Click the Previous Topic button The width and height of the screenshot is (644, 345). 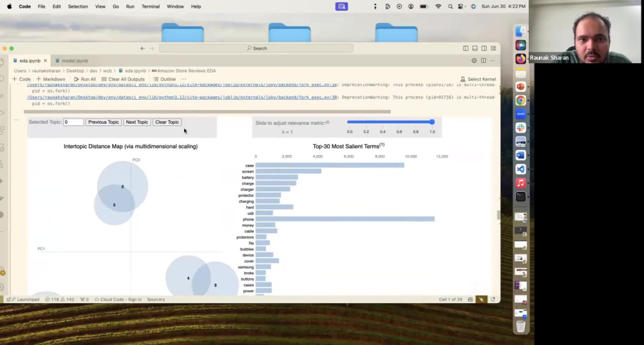104,122
